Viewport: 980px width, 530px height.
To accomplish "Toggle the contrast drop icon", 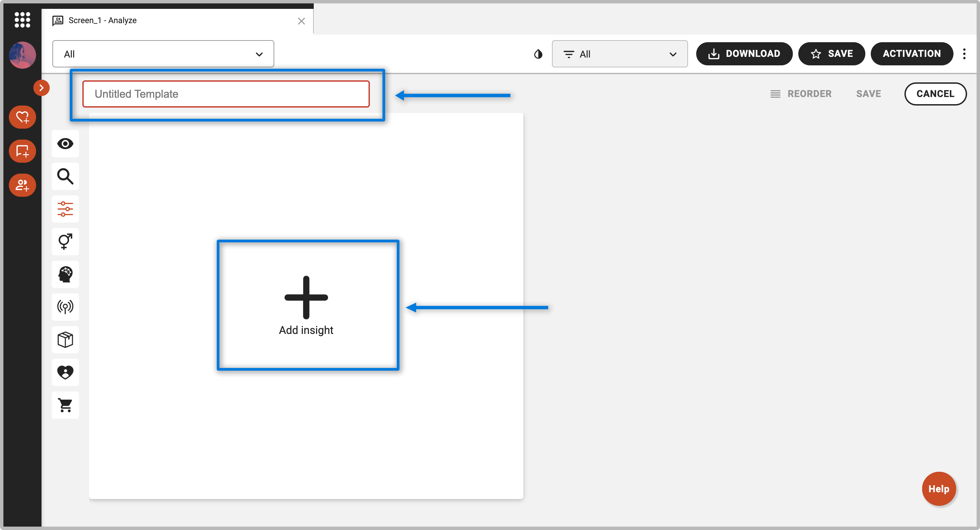I will (538, 54).
